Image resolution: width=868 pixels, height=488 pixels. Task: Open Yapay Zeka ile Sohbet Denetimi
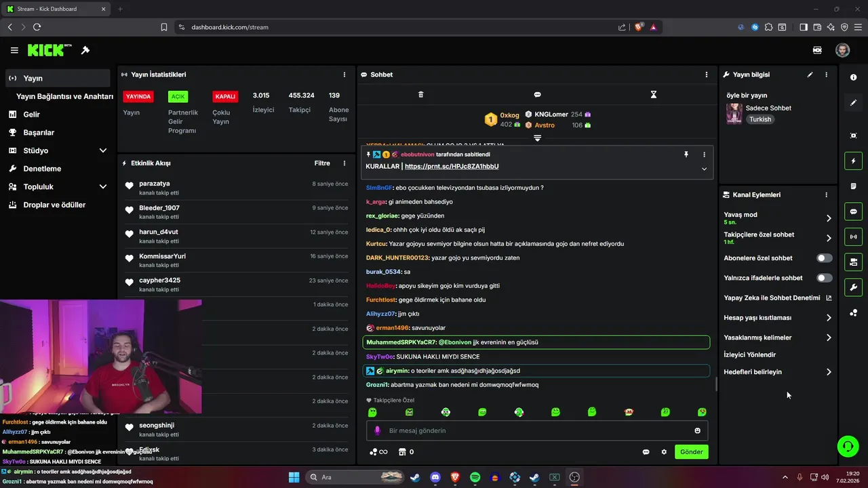click(x=777, y=298)
